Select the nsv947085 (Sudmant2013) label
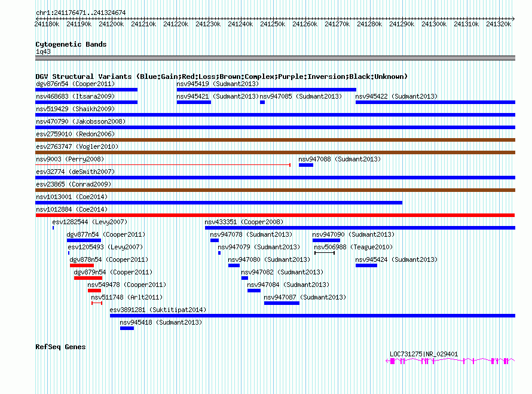 point(301,96)
